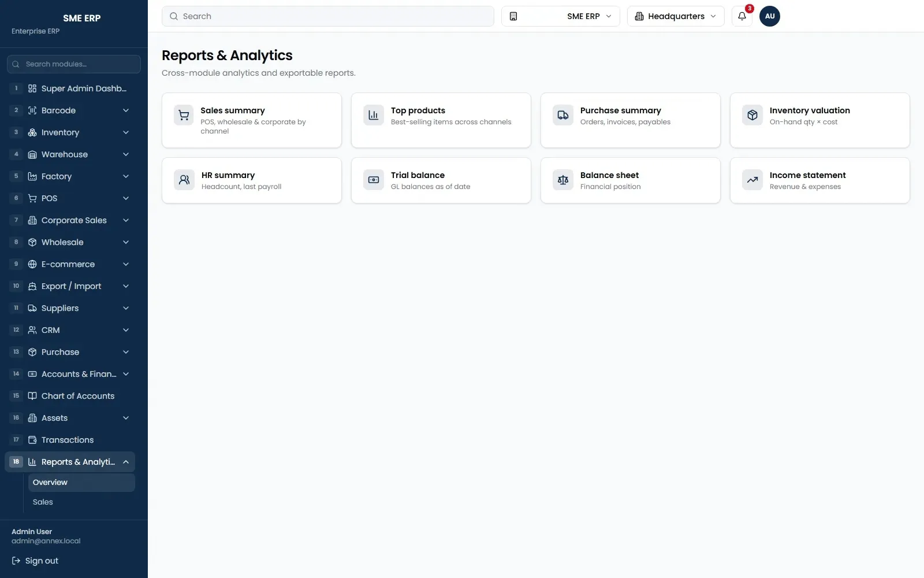Click the AU user avatar

pos(770,16)
